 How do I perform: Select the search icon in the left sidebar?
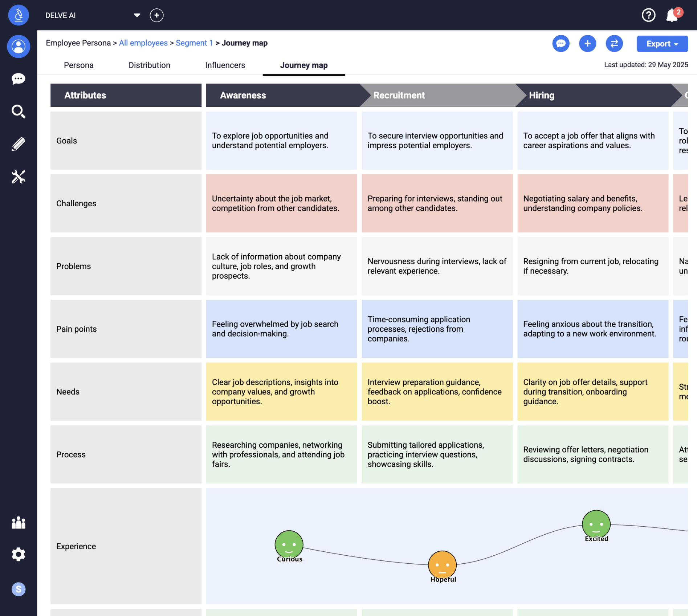19,112
